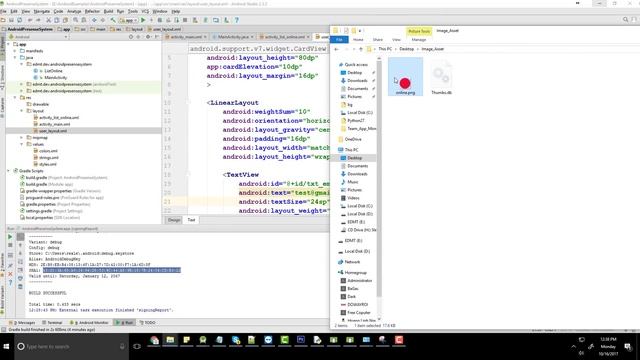This screenshot has height=360, width=640.
Task: Go up one folder with the up arrow in File Explorer
Action: 360,49
